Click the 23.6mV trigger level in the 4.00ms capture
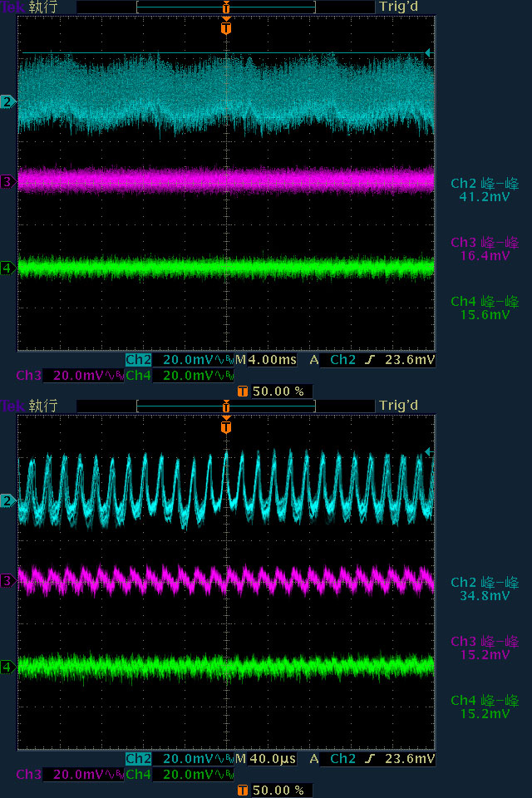The width and height of the screenshot is (532, 798). 410,360
